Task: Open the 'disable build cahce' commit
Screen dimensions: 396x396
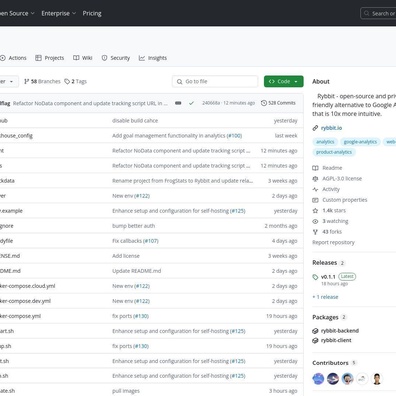Action: (135, 121)
